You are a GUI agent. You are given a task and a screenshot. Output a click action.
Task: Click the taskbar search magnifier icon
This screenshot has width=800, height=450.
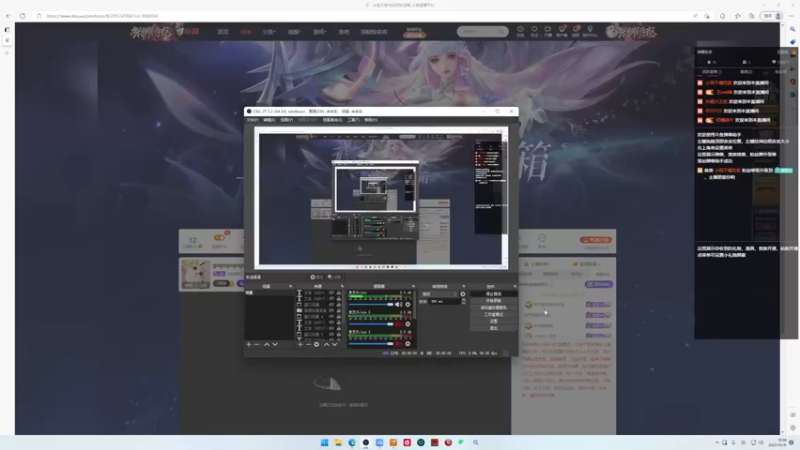(x=476, y=442)
